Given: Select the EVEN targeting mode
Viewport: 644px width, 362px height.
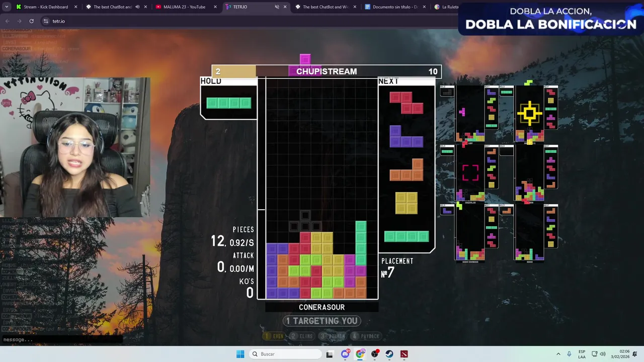Looking at the screenshot, I should (274, 336).
